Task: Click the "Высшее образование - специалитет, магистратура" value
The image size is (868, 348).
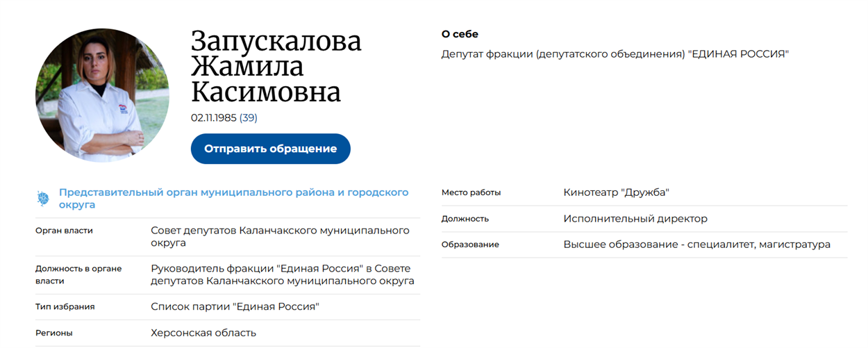Action: (696, 245)
